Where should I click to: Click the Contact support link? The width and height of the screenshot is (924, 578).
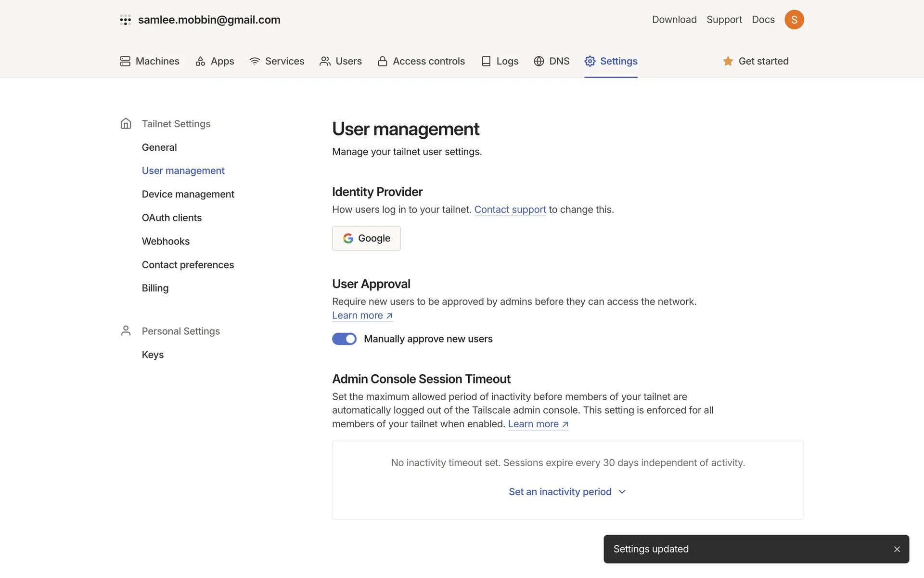pos(510,210)
